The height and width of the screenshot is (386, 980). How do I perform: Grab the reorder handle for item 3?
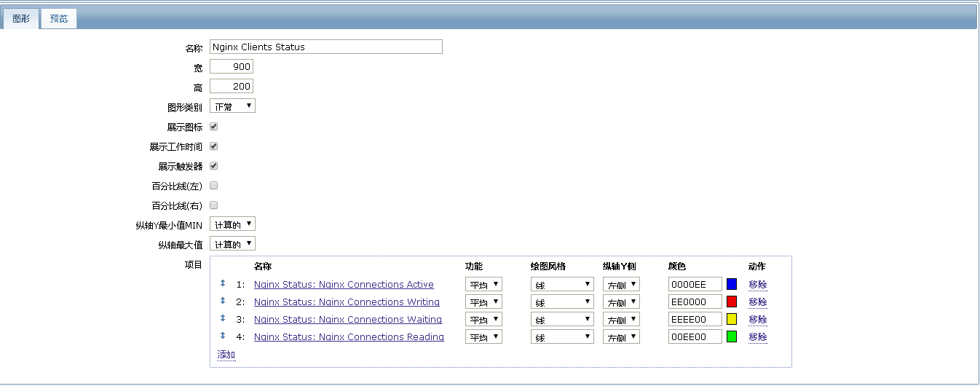click(x=223, y=318)
